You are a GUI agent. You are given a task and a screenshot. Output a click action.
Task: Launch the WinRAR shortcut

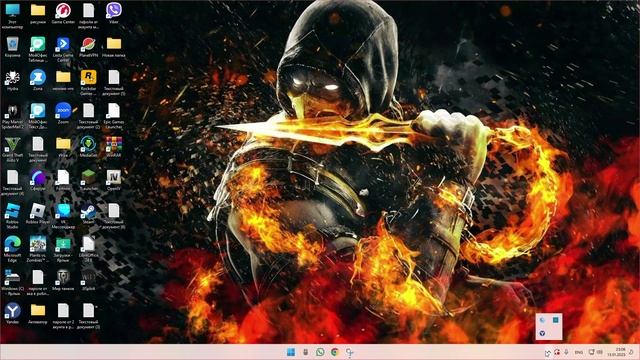[113, 147]
